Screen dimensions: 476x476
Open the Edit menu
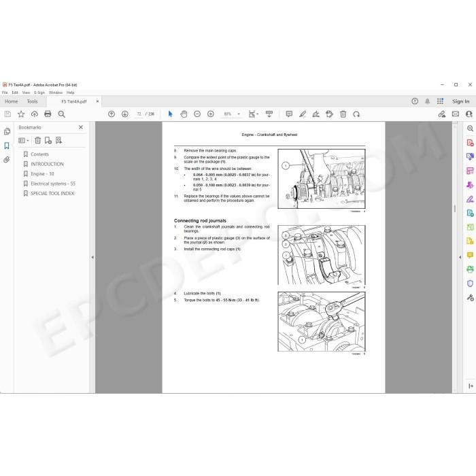pos(15,92)
